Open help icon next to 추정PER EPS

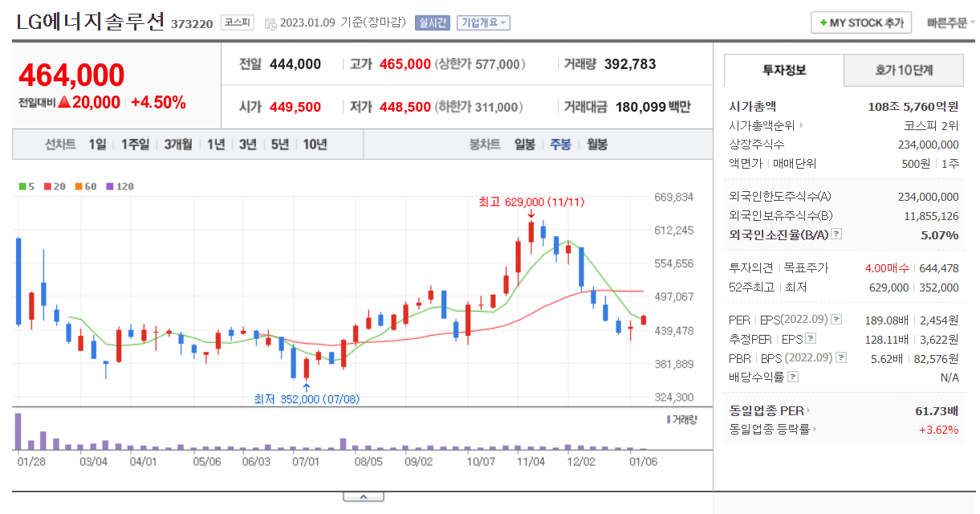(x=810, y=338)
